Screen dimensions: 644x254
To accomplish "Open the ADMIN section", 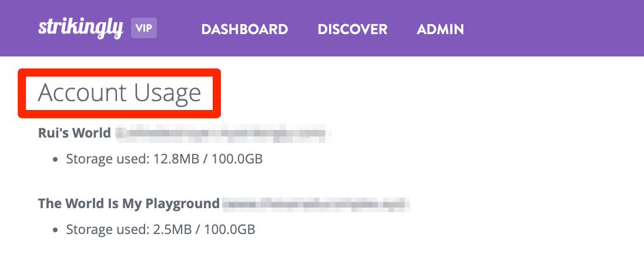I will pyautogui.click(x=440, y=29).
